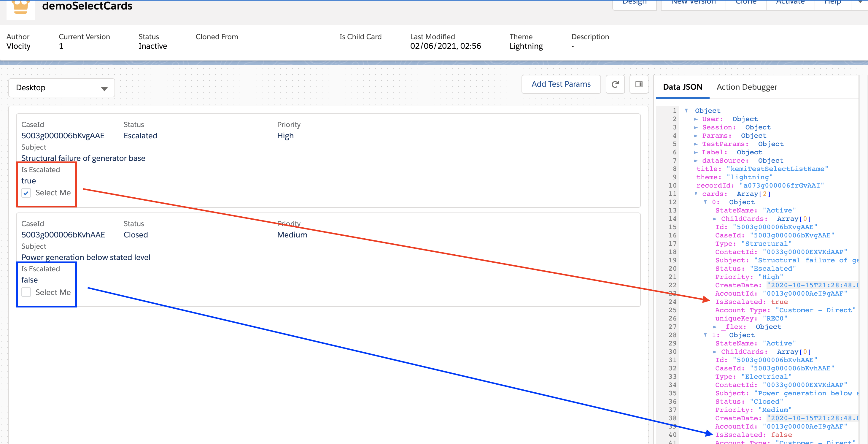Uncheck Select Me for case 5003g000006bKvgAAE

(26, 193)
